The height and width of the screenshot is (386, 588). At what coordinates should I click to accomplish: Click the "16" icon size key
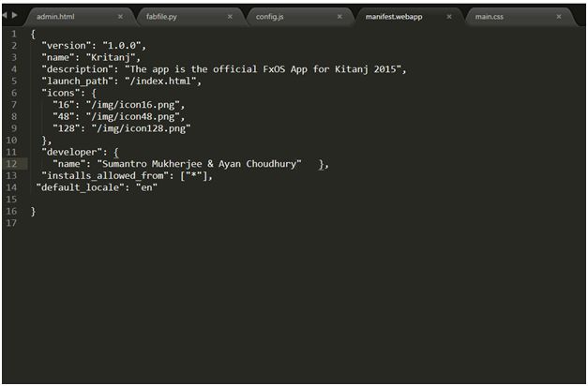click(64, 105)
